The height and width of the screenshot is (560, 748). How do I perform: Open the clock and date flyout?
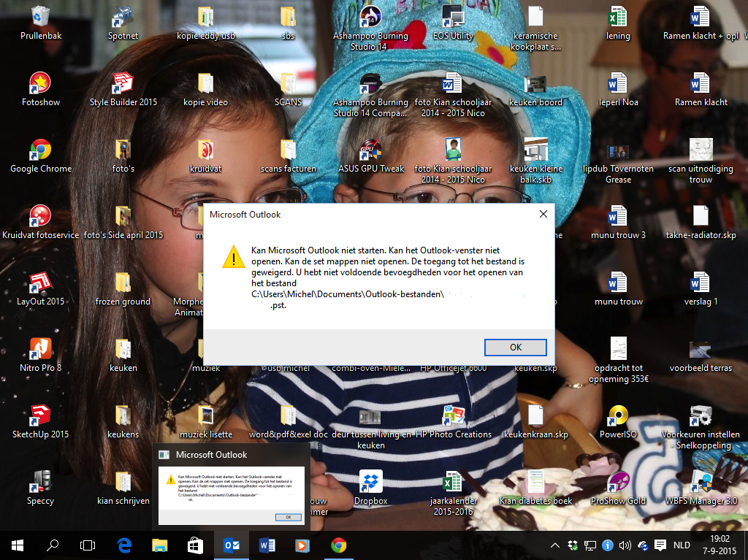click(719, 545)
